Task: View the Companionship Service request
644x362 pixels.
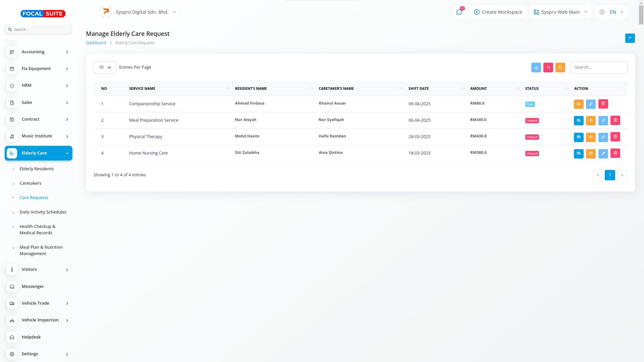Action: [x=578, y=104]
